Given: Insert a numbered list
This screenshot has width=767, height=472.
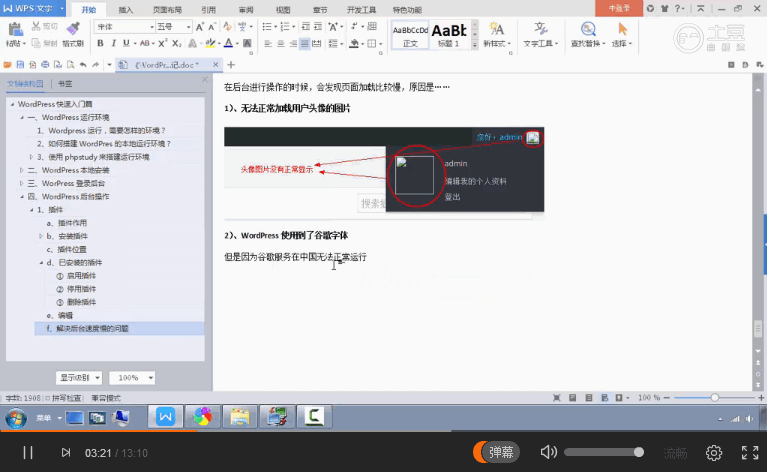Looking at the screenshot, I should [x=285, y=27].
